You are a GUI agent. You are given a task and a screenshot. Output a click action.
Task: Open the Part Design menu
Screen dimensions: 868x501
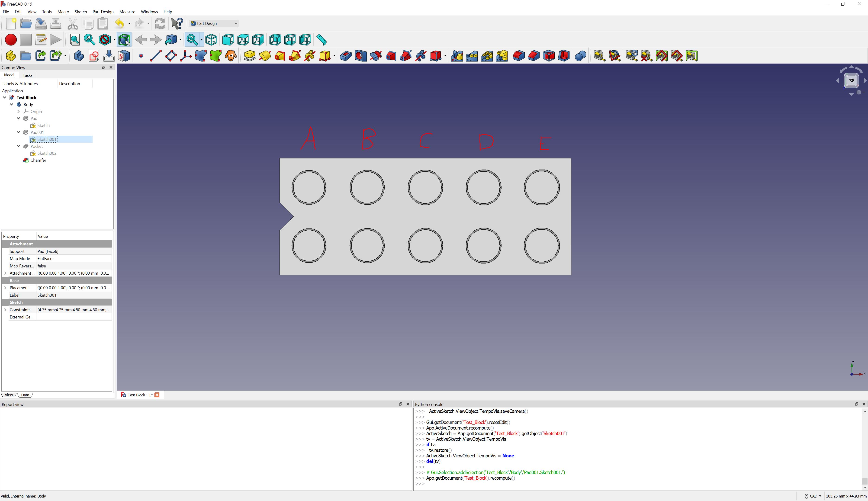[103, 12]
